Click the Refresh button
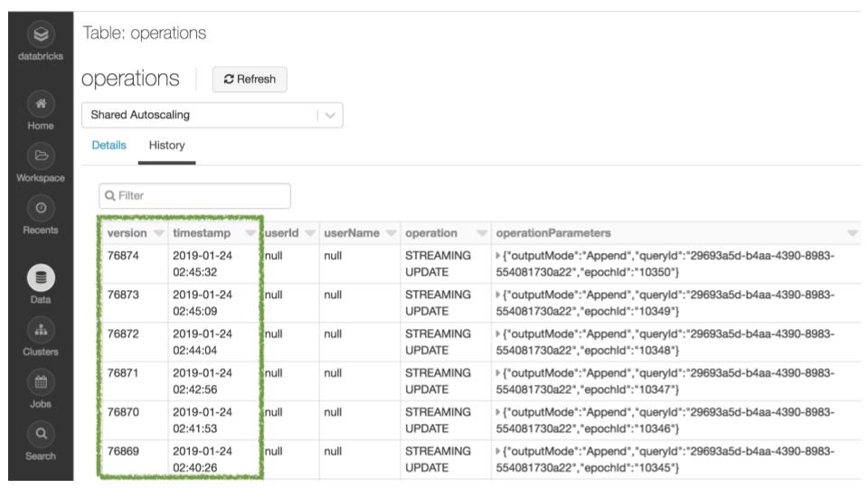 tap(249, 80)
